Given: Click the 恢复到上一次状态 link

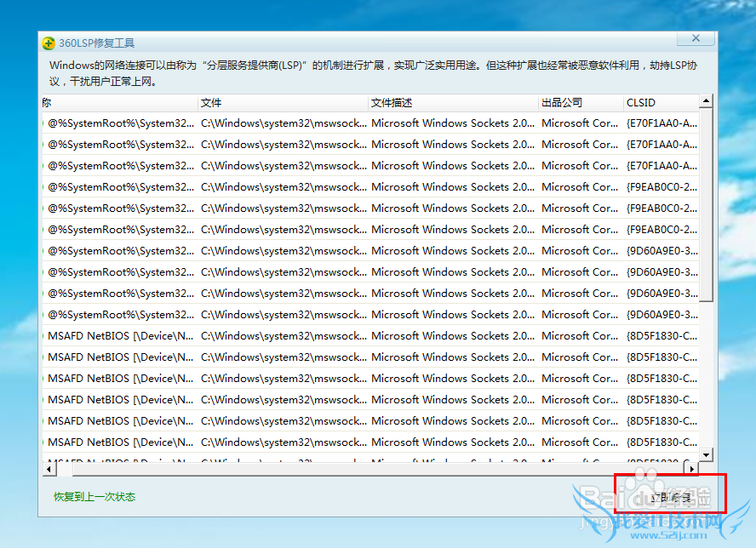Looking at the screenshot, I should point(94,496).
